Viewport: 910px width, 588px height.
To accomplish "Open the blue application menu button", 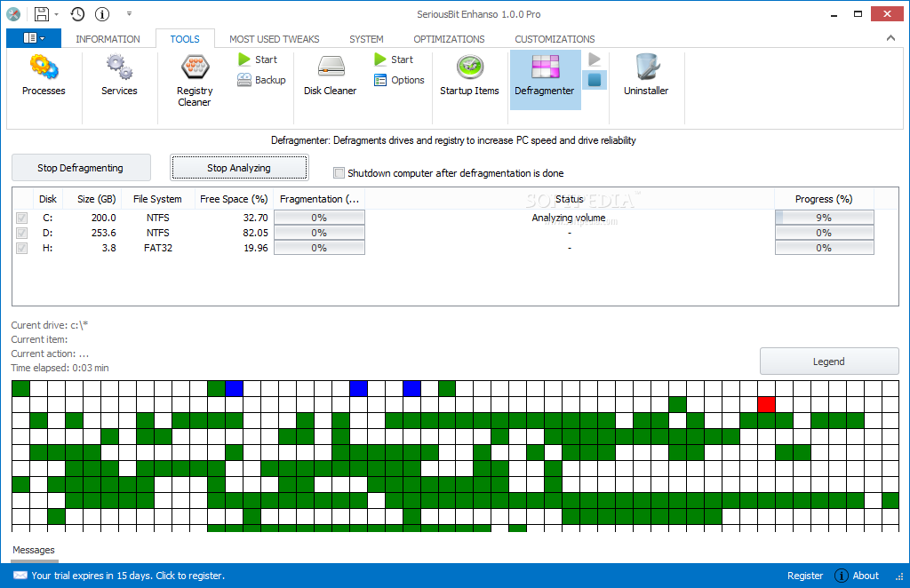I will click(x=34, y=37).
